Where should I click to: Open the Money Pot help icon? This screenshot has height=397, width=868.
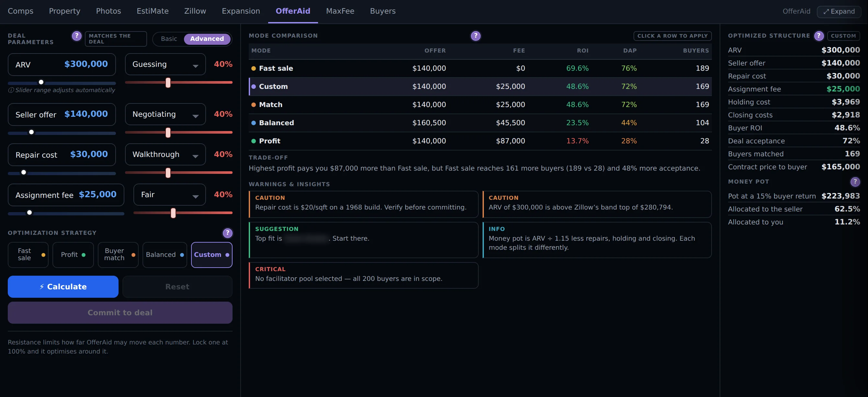pos(855,182)
